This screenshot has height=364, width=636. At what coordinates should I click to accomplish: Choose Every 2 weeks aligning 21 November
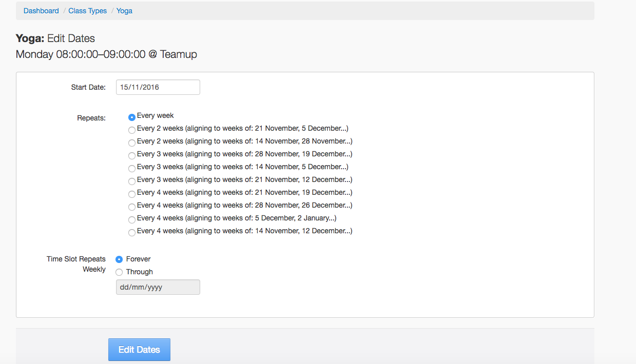(132, 130)
